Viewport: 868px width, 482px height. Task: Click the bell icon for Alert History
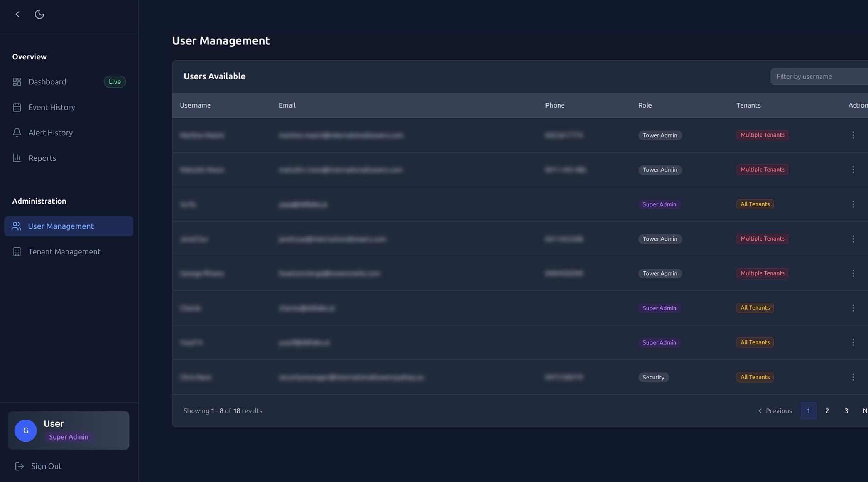[x=17, y=132]
